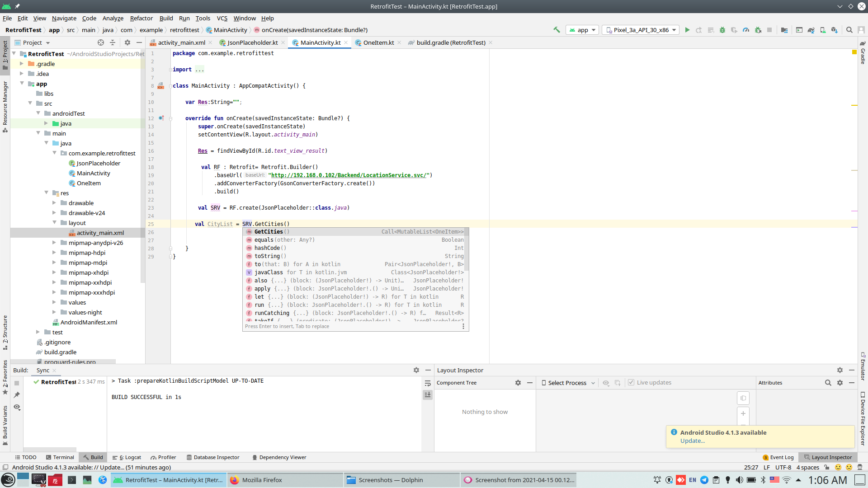Open the Logcat tool window button

pos(127,457)
